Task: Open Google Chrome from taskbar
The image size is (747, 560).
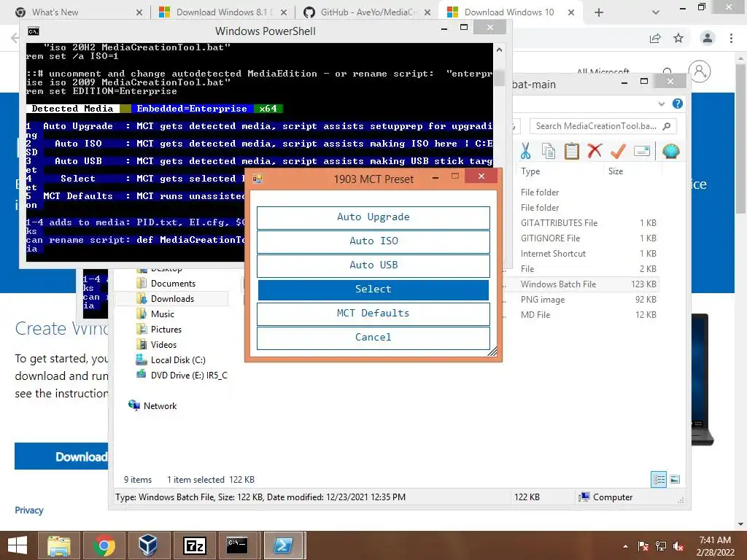Action: [104, 545]
